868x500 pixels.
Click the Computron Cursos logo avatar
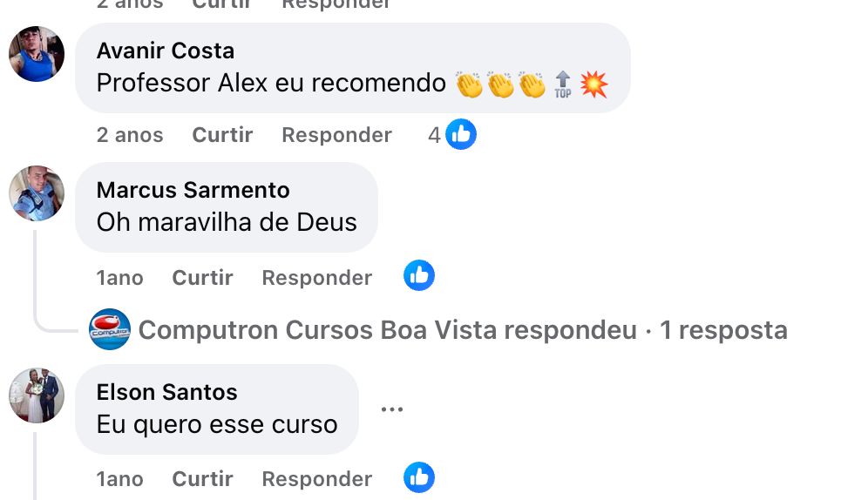pos(110,329)
